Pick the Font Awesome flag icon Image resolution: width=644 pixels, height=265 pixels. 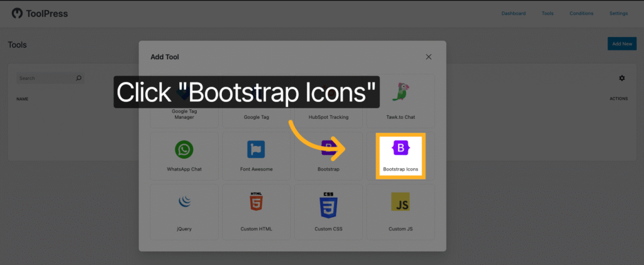tap(256, 149)
